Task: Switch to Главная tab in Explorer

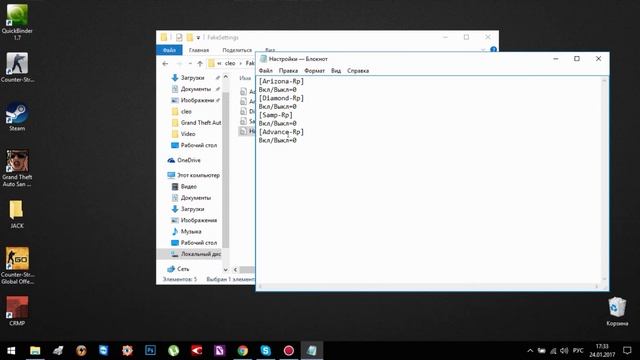Action: (199, 50)
